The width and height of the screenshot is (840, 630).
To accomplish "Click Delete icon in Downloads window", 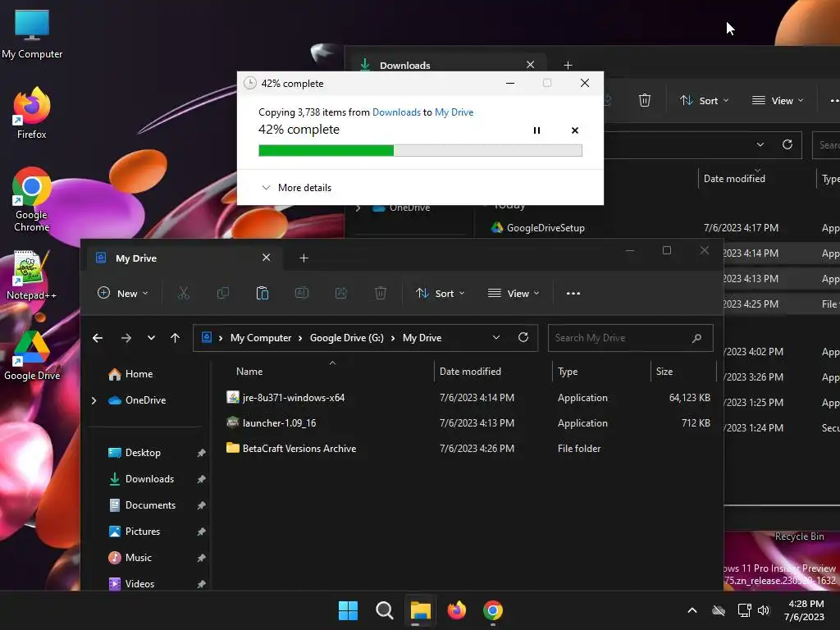I will click(645, 100).
